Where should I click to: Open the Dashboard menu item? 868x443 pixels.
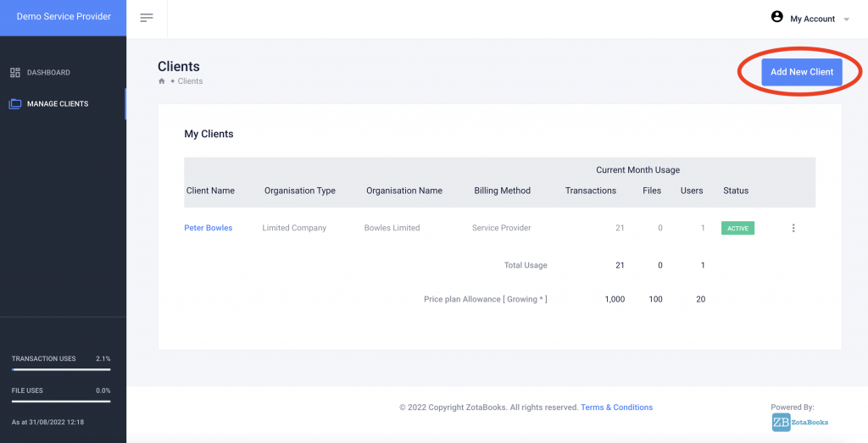[x=48, y=73]
